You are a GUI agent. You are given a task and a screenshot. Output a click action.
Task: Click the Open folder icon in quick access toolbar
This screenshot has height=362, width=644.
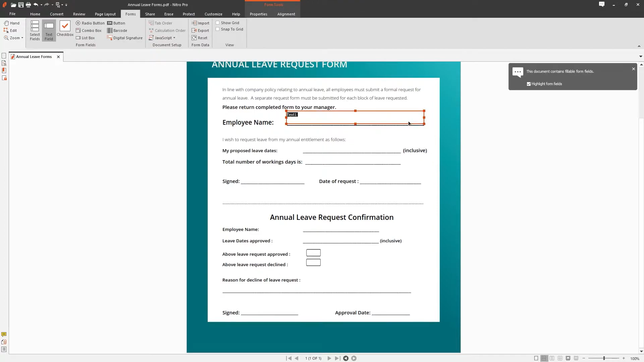click(13, 5)
